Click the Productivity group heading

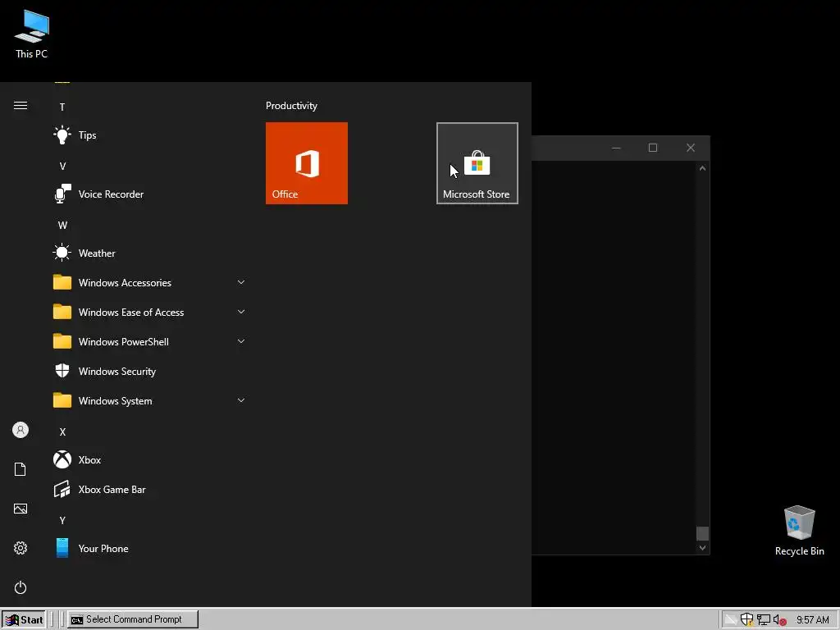(291, 106)
